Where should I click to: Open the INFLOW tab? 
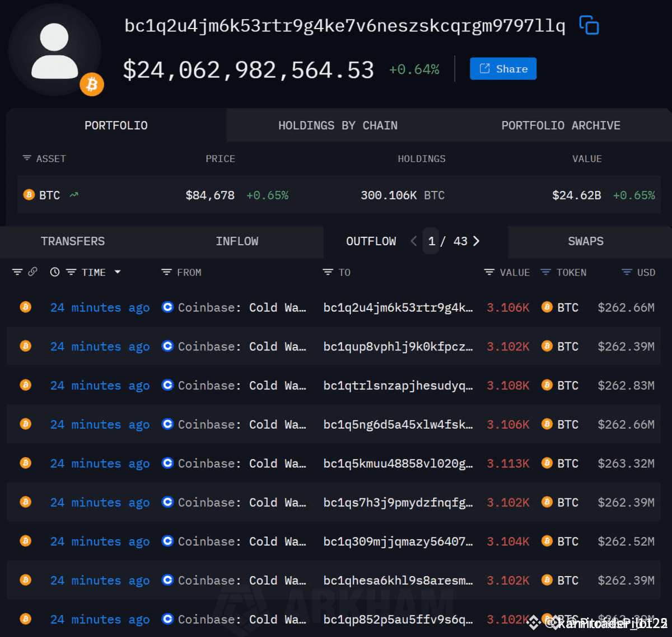point(237,241)
